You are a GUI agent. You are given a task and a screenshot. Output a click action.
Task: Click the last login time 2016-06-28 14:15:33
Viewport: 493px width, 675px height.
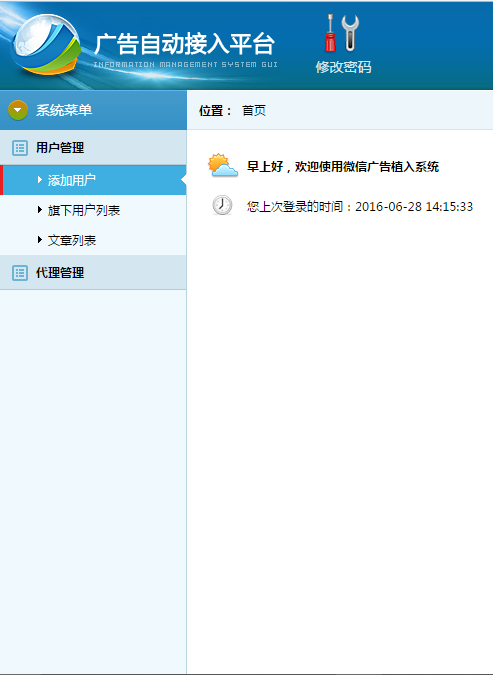click(x=414, y=207)
